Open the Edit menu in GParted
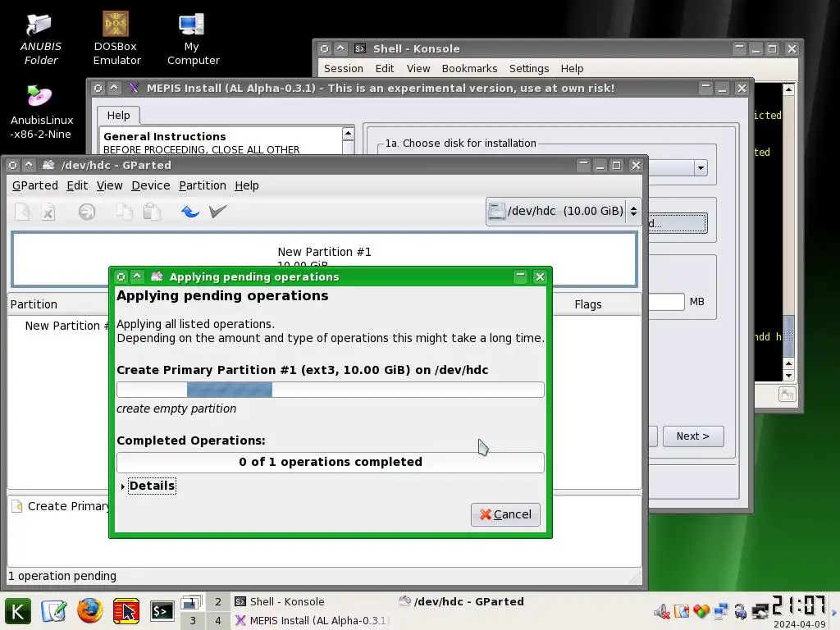This screenshot has height=630, width=840. (x=77, y=185)
